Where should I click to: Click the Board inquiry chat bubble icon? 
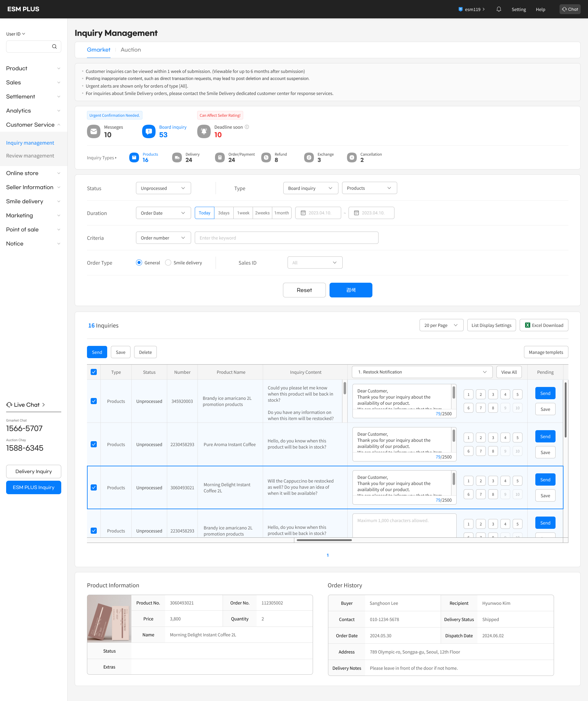149,131
